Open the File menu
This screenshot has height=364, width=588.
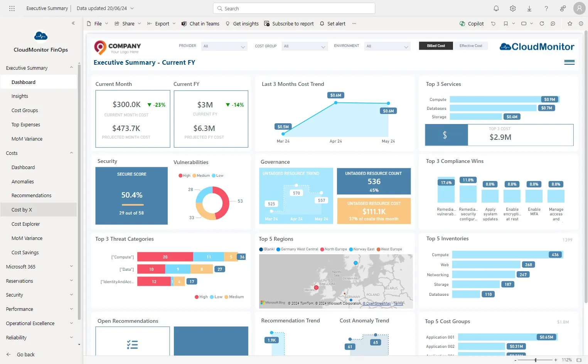point(98,23)
